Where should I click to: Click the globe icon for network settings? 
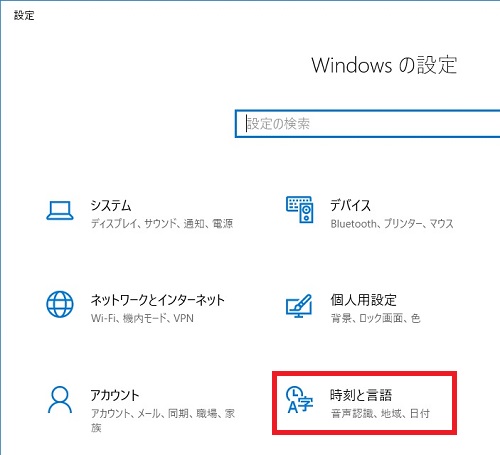60,304
